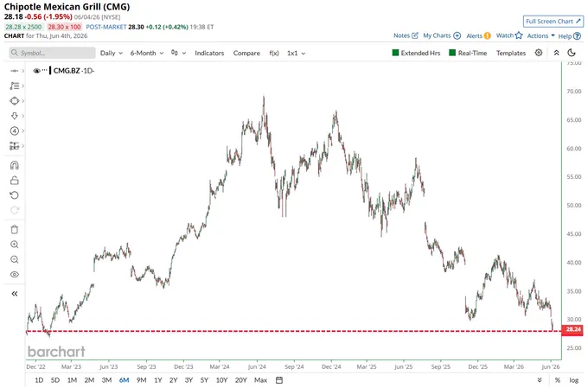588x388 pixels.
Task: Open the circled number annotation tool
Action: coord(14,130)
